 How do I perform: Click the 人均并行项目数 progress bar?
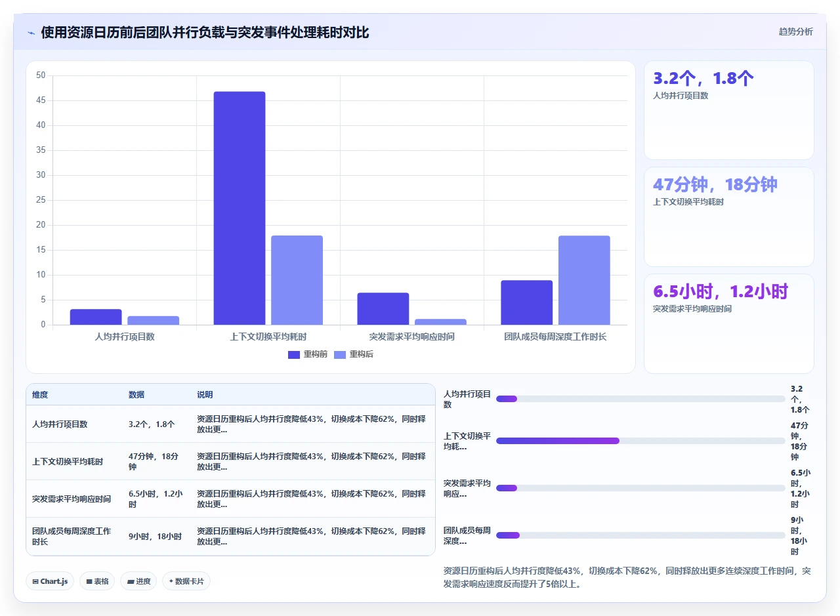point(640,399)
